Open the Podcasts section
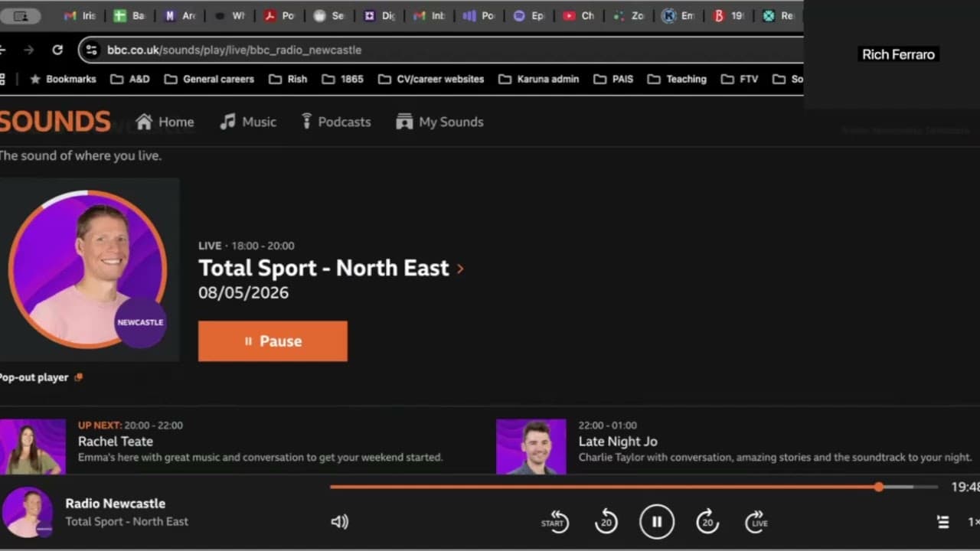The width and height of the screenshot is (980, 551). [335, 122]
